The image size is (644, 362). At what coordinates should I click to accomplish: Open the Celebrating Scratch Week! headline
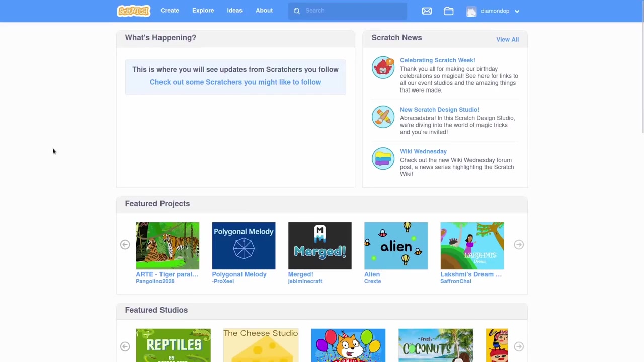(x=437, y=60)
